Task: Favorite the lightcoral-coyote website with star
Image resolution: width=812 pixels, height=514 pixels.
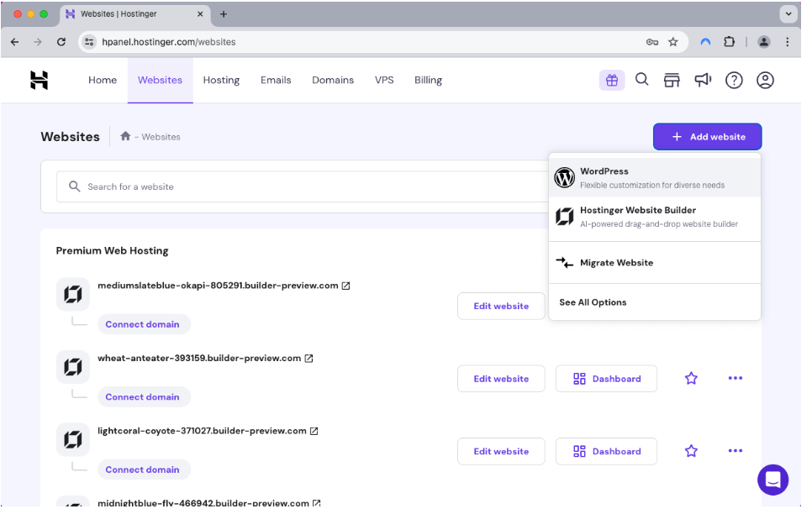Action: click(x=691, y=451)
